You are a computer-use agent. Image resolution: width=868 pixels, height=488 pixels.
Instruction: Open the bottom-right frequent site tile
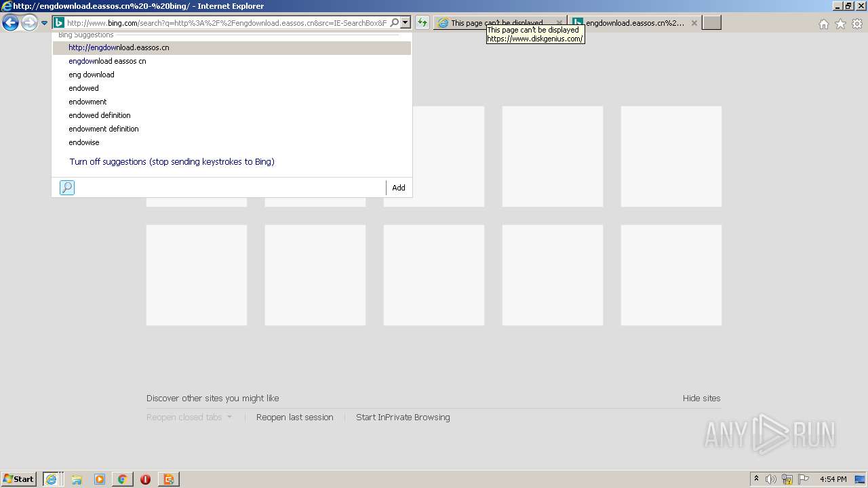point(671,275)
